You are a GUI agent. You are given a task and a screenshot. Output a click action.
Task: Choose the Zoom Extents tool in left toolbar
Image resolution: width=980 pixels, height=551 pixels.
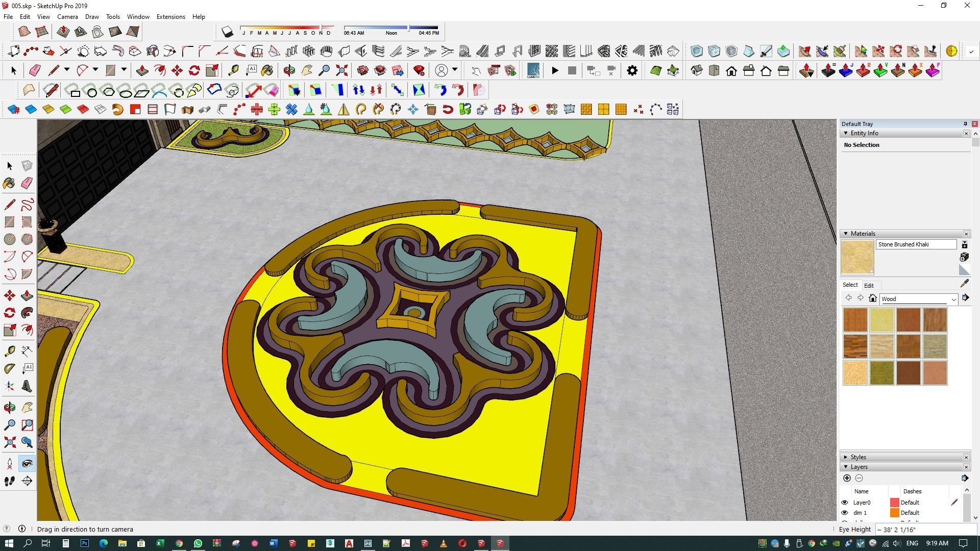(x=9, y=442)
